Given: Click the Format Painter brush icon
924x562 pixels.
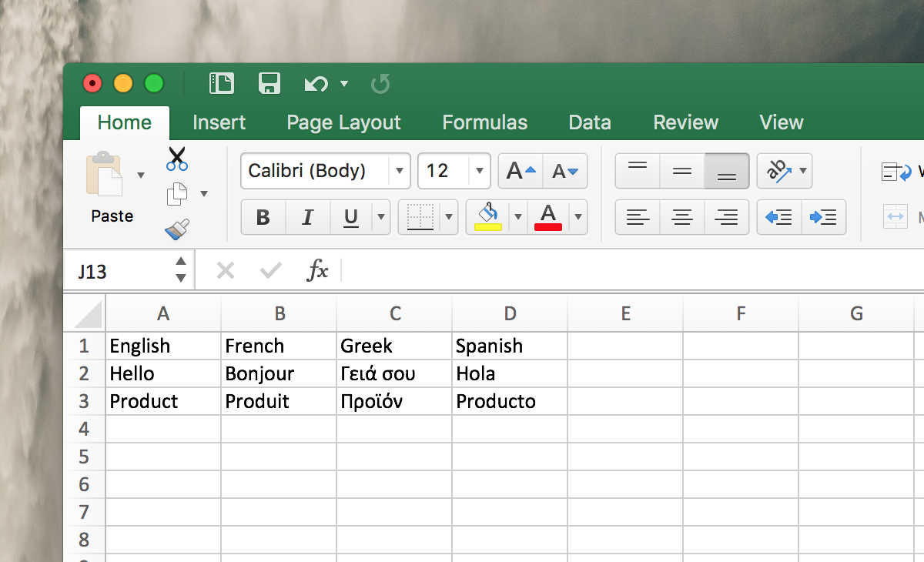Looking at the screenshot, I should (x=177, y=229).
